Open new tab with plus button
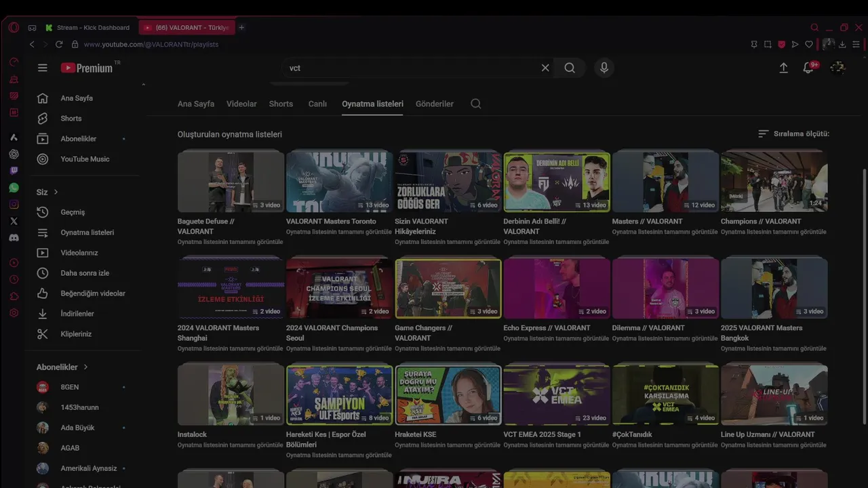The image size is (868, 488). pos(241,28)
